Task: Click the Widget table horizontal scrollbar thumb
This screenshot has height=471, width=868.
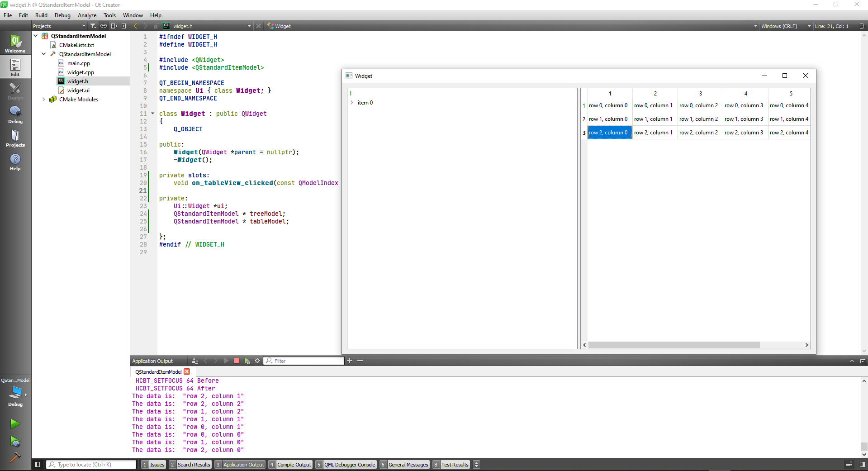Action: [x=674, y=345]
